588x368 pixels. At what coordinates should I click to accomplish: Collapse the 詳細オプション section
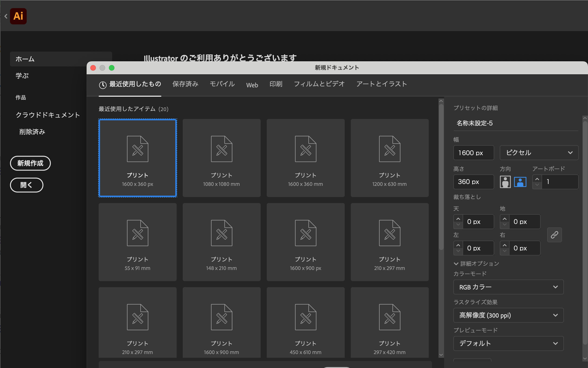tap(476, 264)
